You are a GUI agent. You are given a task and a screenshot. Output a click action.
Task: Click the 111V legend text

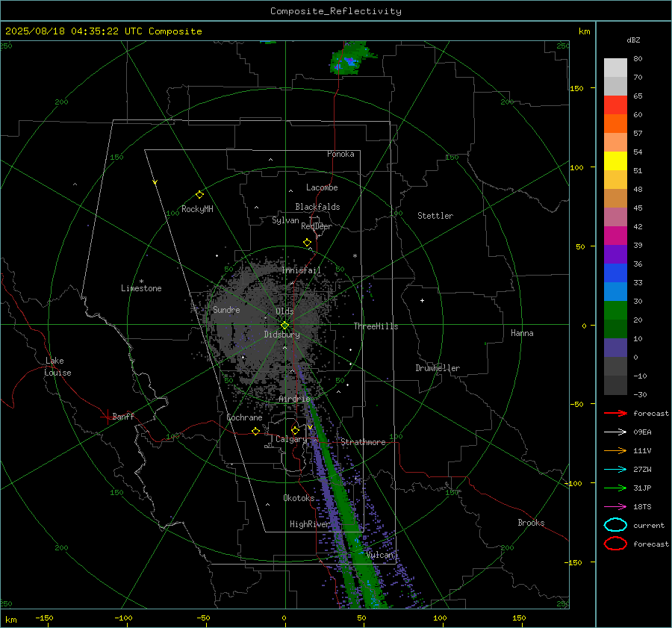pyautogui.click(x=642, y=450)
